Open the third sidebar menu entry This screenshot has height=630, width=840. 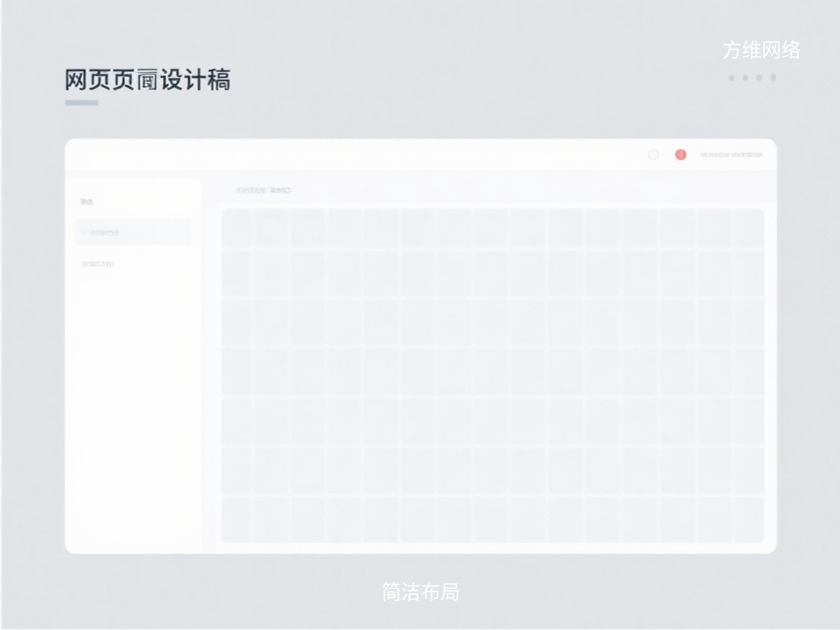[x=98, y=264]
